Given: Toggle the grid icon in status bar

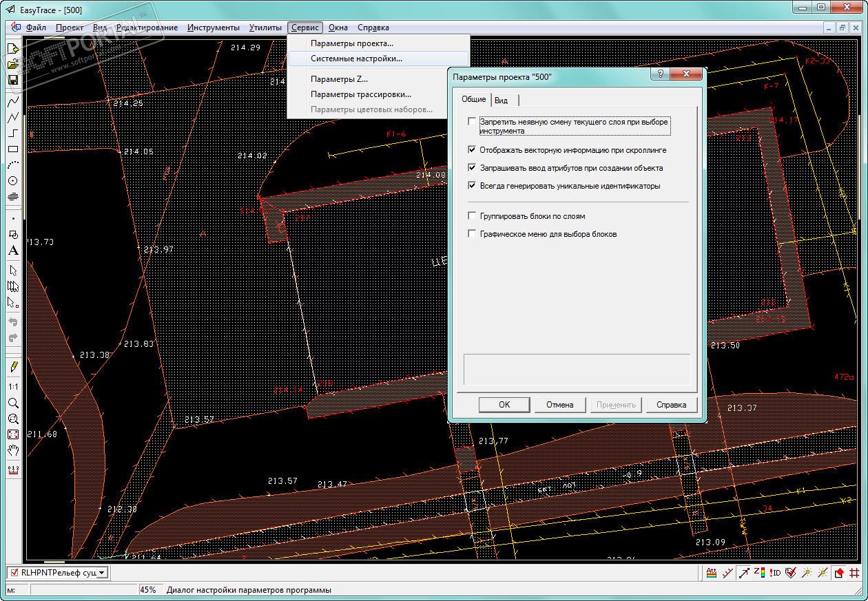Looking at the screenshot, I should tap(855, 573).
